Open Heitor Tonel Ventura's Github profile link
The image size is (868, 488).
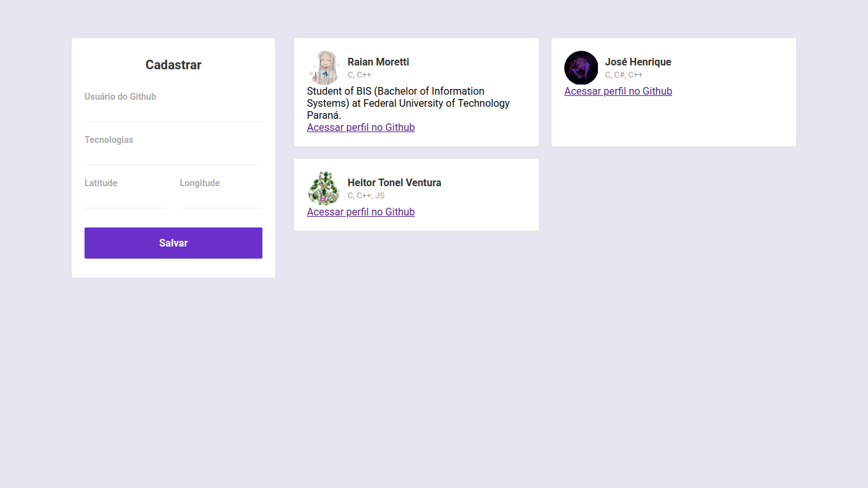pyautogui.click(x=361, y=212)
